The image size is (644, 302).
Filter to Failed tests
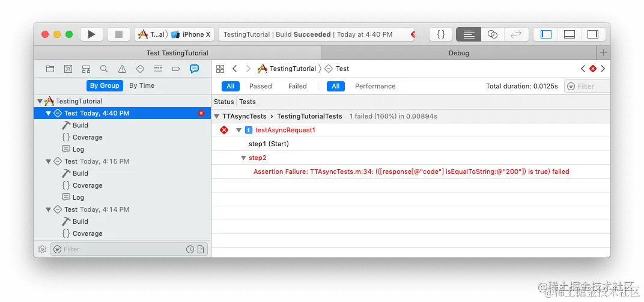point(297,86)
